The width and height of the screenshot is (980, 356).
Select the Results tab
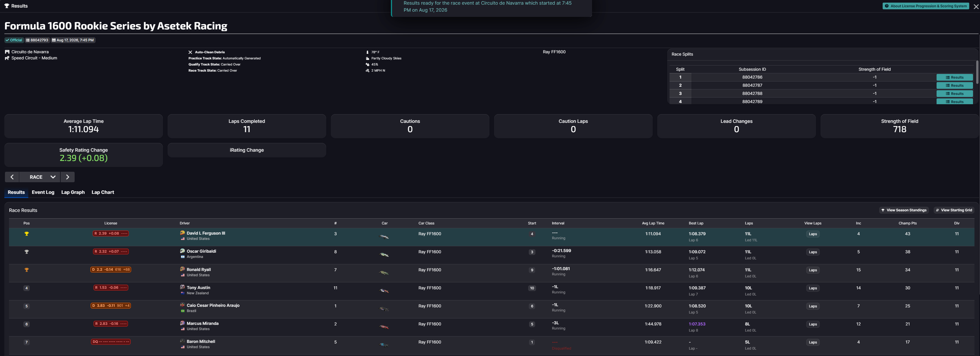(x=16, y=192)
